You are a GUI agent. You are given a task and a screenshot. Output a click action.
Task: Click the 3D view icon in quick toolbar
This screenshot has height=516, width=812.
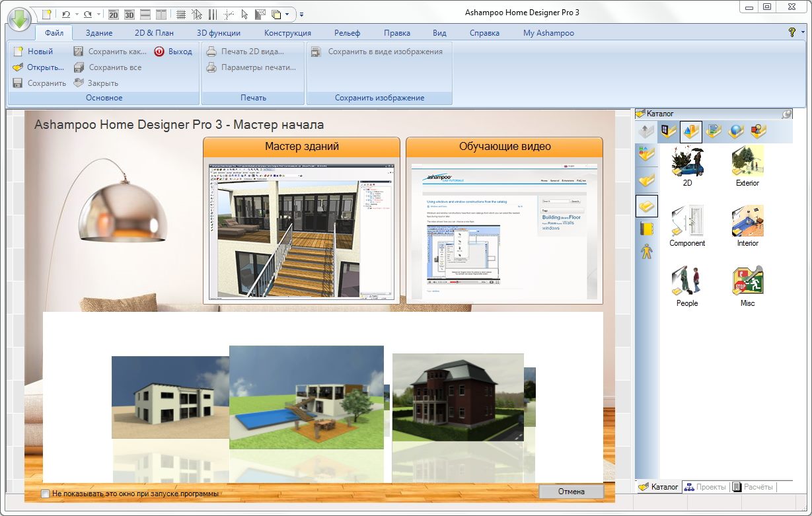[129, 14]
